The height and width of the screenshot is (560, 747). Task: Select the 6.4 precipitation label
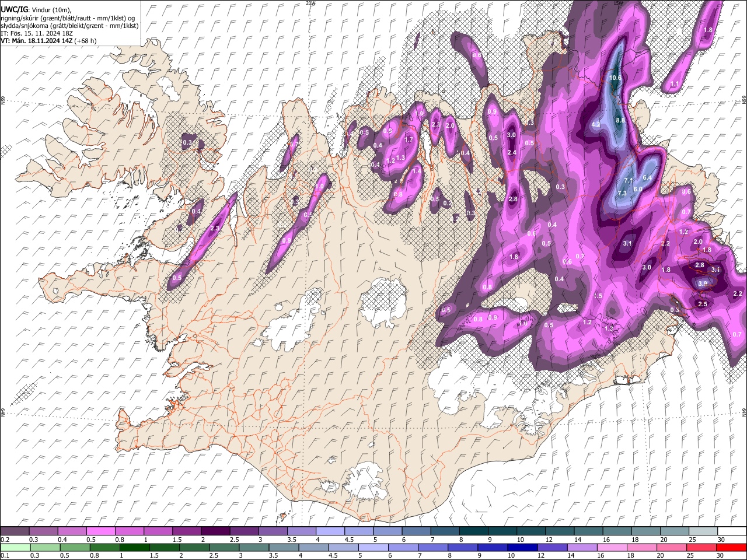coord(647,178)
